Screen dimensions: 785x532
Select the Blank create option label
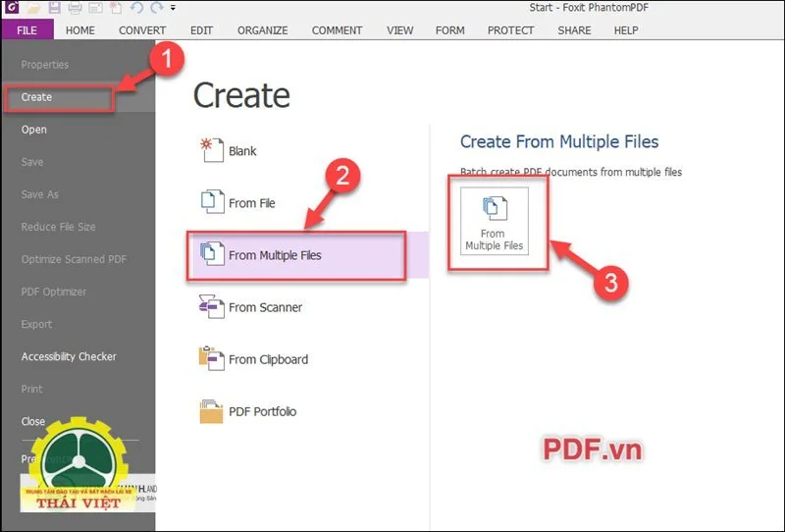pyautogui.click(x=242, y=151)
